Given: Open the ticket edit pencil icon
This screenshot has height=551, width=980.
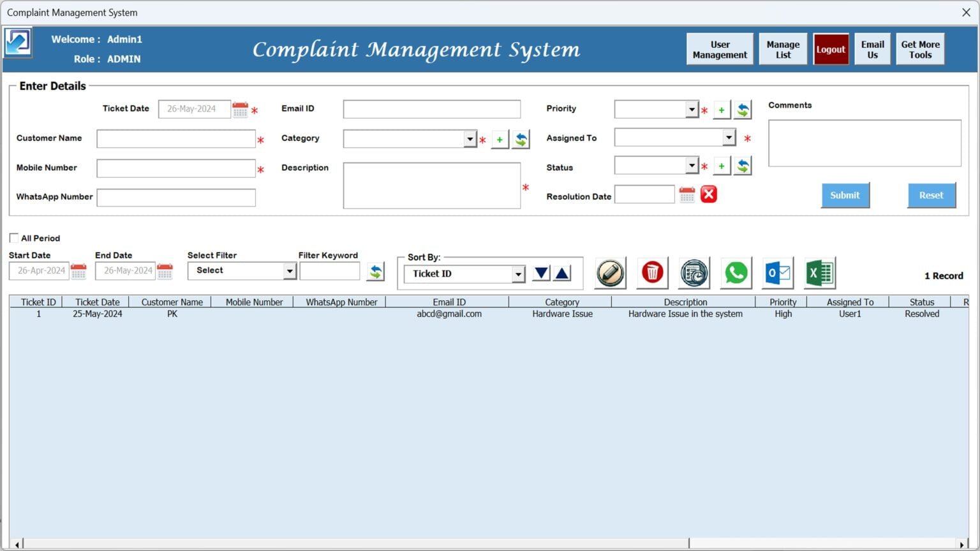Looking at the screenshot, I should click(609, 272).
